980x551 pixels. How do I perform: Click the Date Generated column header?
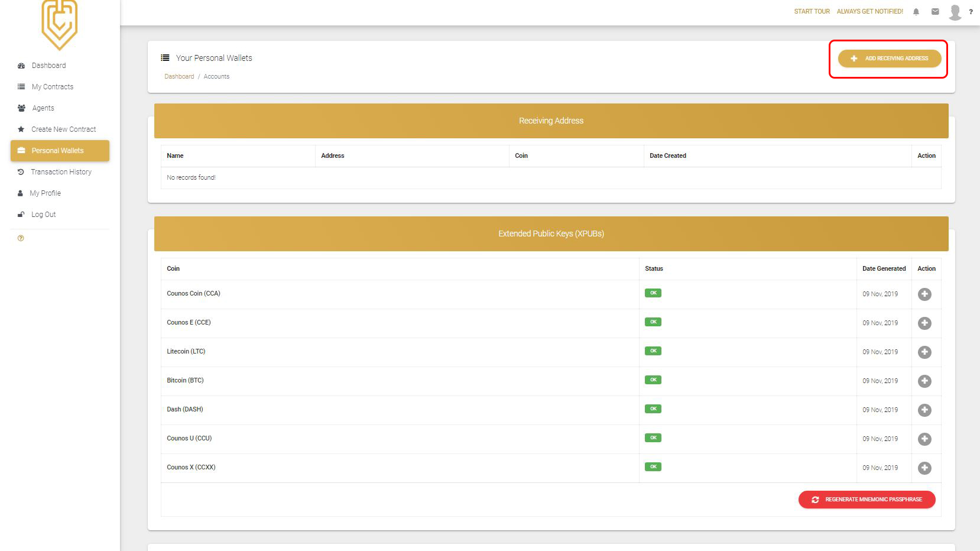coord(884,268)
